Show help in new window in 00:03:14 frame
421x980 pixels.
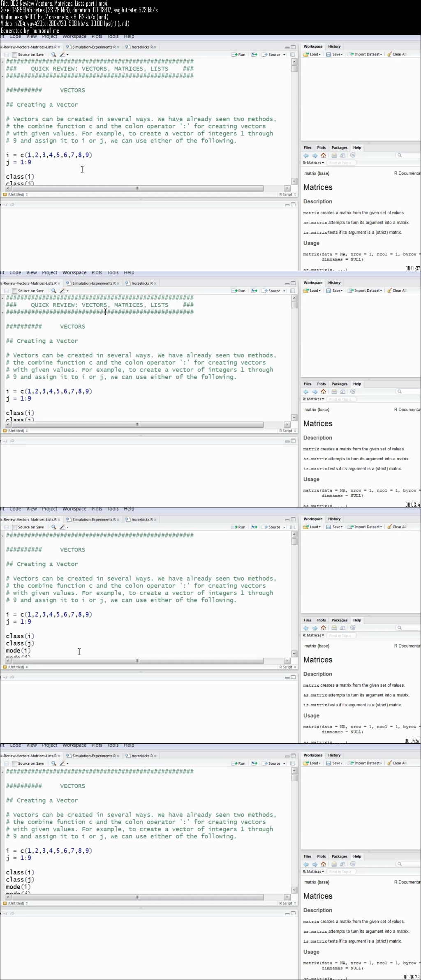coord(343,392)
